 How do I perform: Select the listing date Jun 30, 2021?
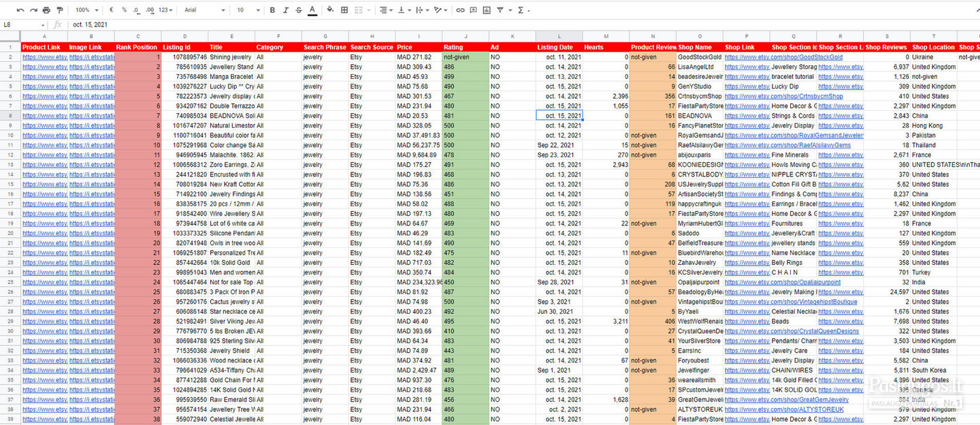559,311
